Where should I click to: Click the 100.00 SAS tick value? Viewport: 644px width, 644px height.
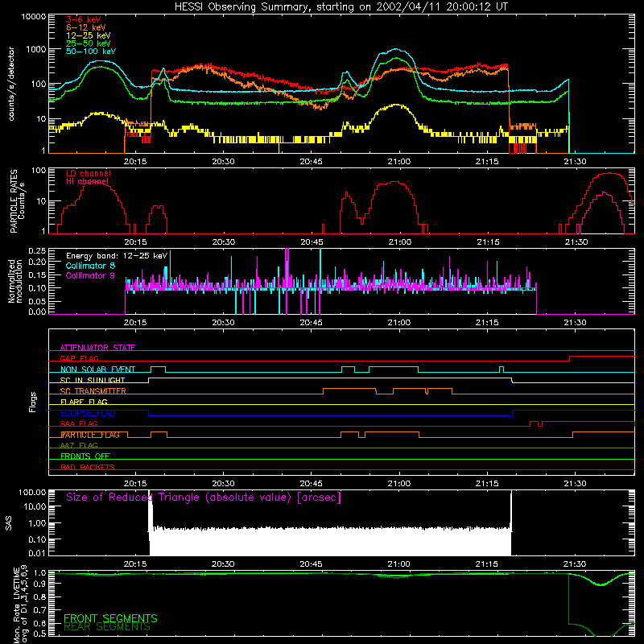(x=32, y=492)
